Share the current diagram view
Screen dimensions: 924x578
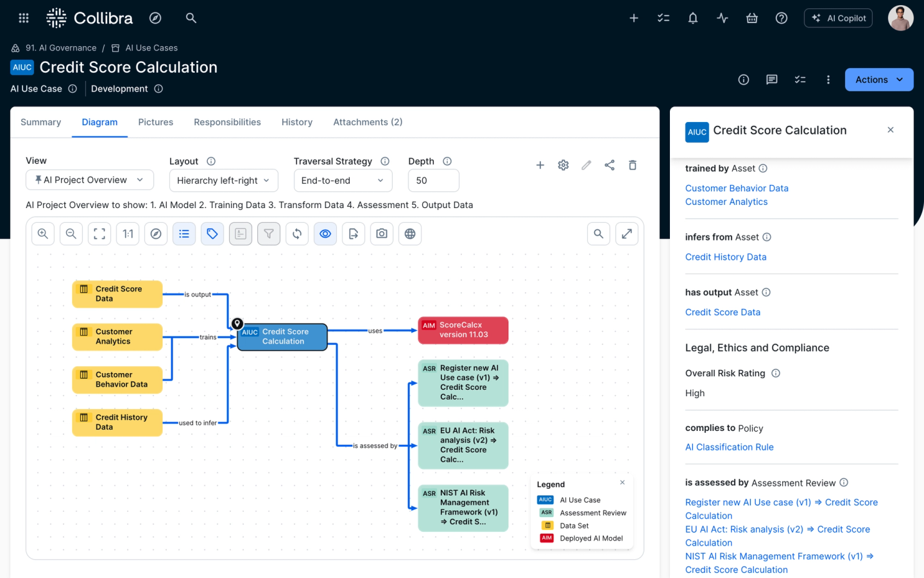610,165
